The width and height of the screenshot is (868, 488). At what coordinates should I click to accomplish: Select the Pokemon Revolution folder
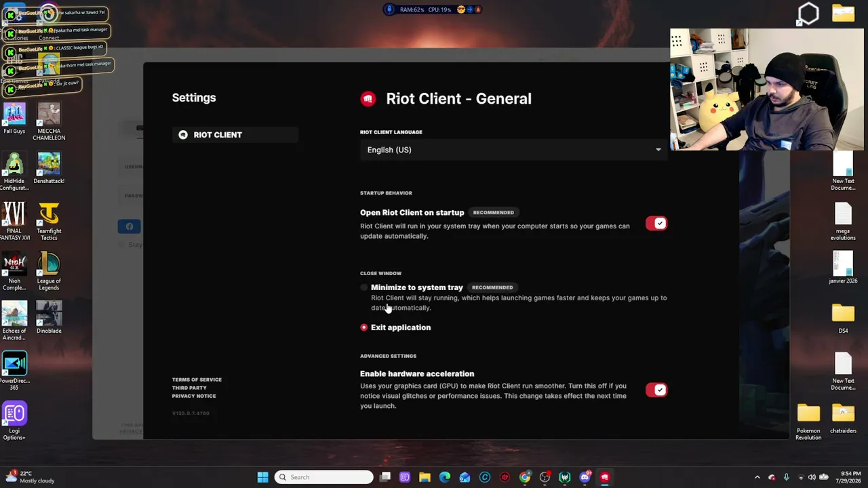coord(808,422)
